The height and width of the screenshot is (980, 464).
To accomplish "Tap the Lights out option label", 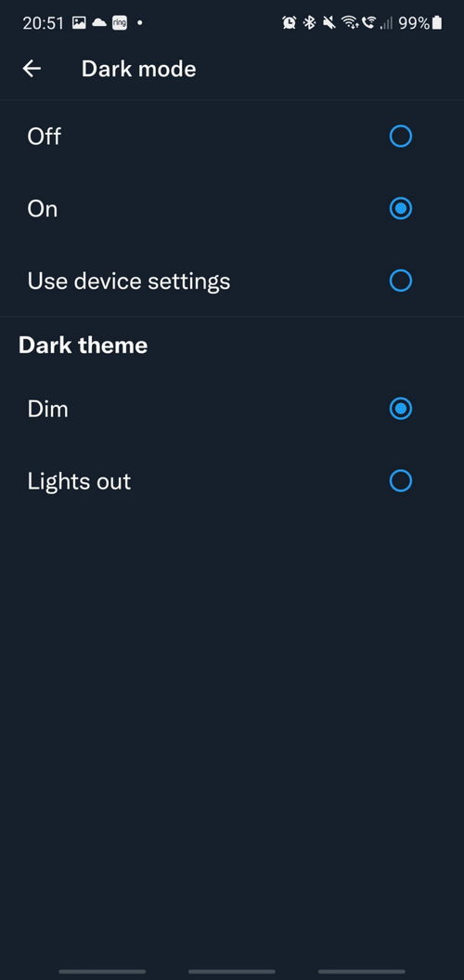I will click(79, 481).
